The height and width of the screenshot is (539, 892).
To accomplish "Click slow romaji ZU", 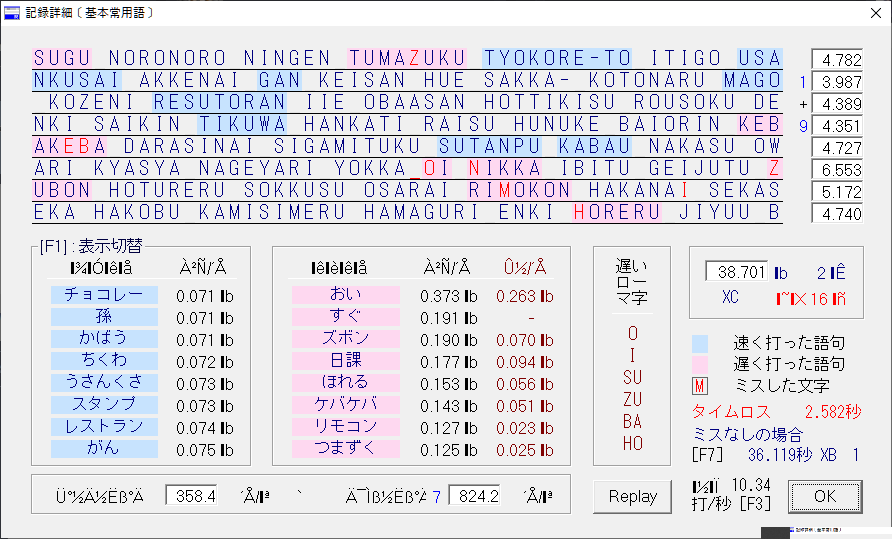I will coord(633,400).
